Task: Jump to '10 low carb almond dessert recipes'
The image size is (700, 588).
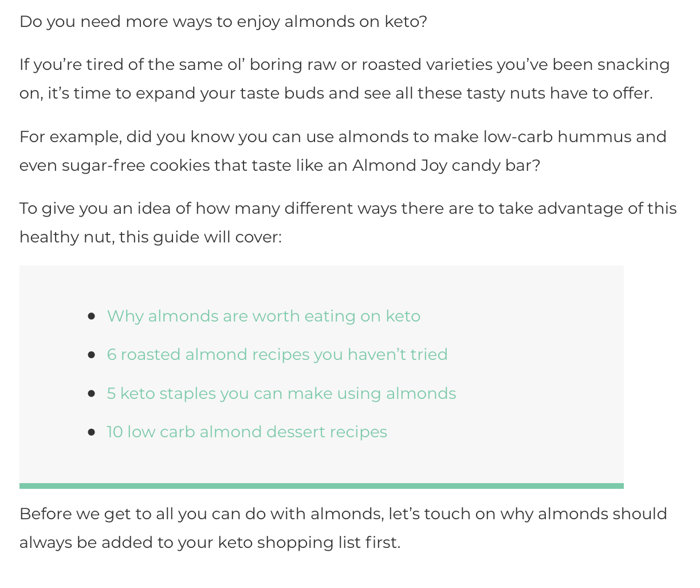Action: 247,432
